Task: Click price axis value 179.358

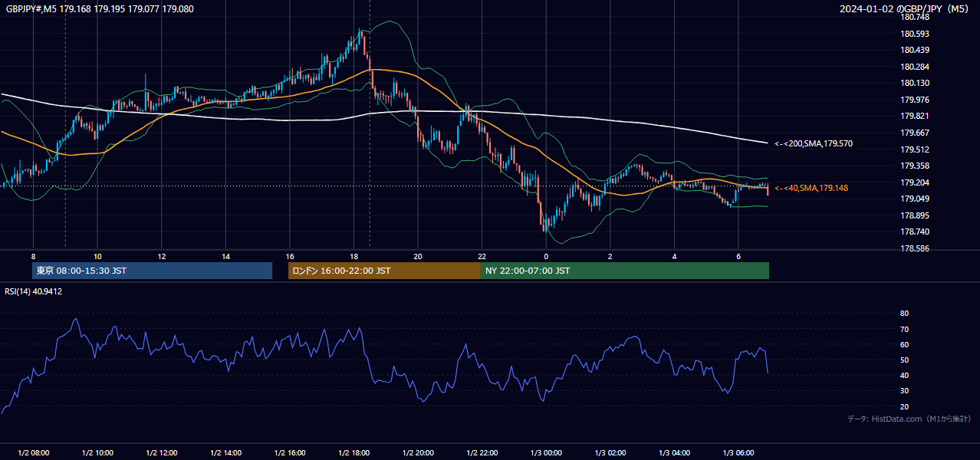Action: click(x=915, y=166)
